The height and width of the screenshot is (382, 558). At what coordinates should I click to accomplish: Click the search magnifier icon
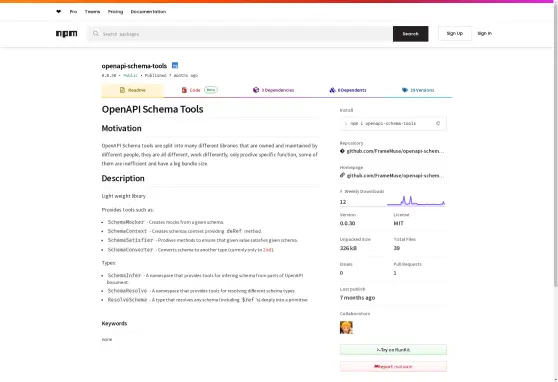coord(96,33)
